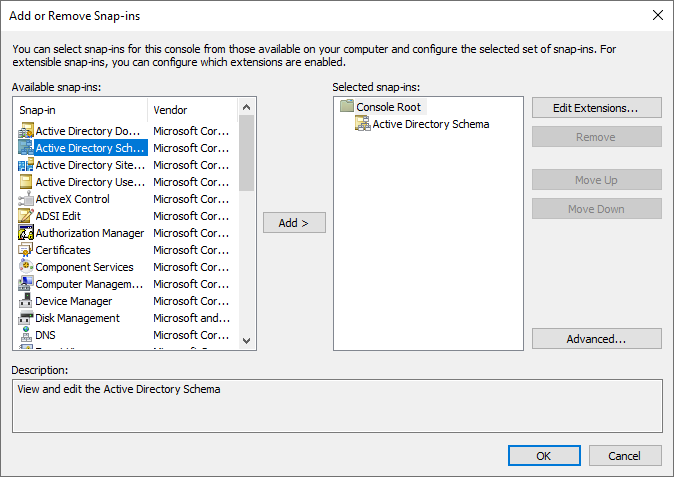Click the Device Manager icon

(26, 301)
